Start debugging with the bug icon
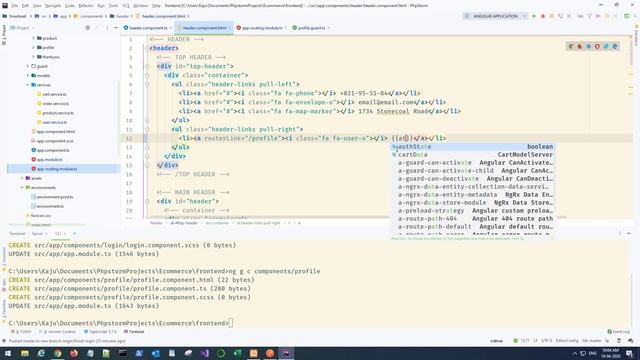The image size is (640, 360). [x=543, y=16]
